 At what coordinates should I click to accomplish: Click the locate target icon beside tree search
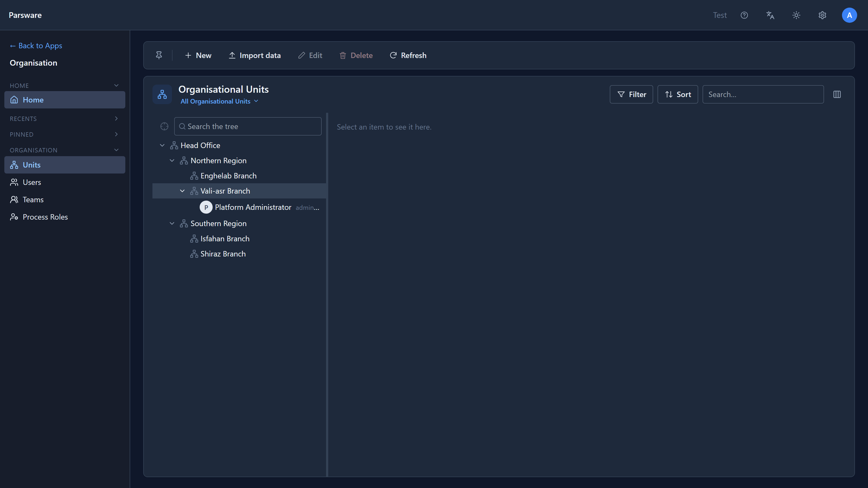click(x=164, y=126)
